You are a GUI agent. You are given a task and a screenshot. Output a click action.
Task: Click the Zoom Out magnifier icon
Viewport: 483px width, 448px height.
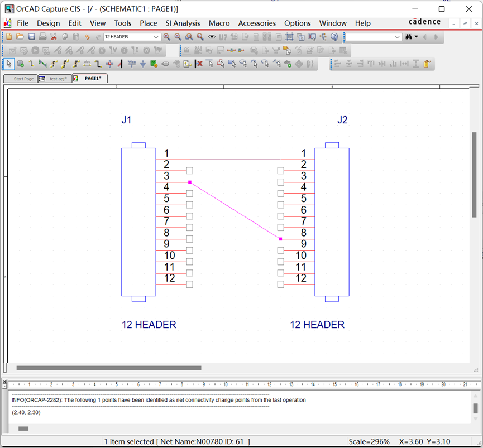(x=178, y=37)
